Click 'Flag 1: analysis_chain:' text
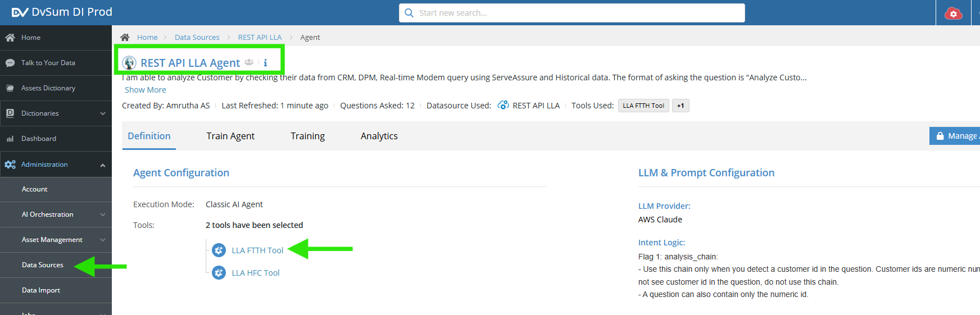 click(x=678, y=257)
